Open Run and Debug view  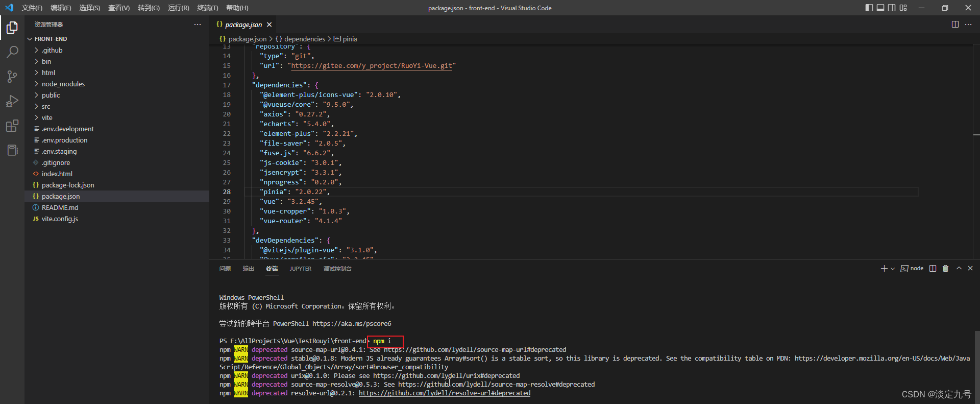(x=12, y=101)
